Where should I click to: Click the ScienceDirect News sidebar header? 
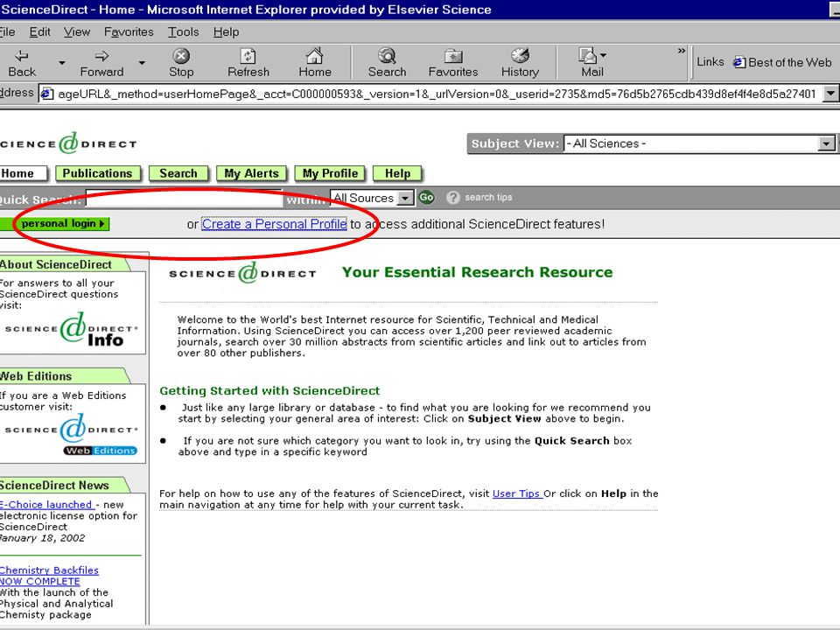point(63,486)
